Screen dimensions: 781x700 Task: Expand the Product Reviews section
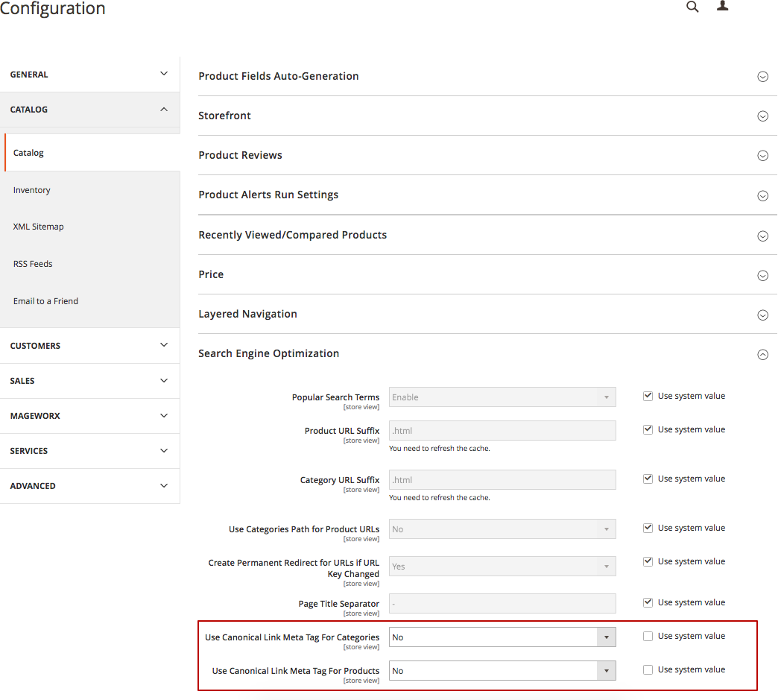pos(762,156)
